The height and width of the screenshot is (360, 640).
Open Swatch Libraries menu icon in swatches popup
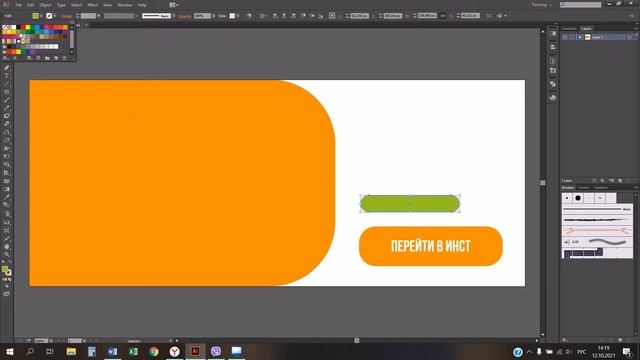pos(5,58)
